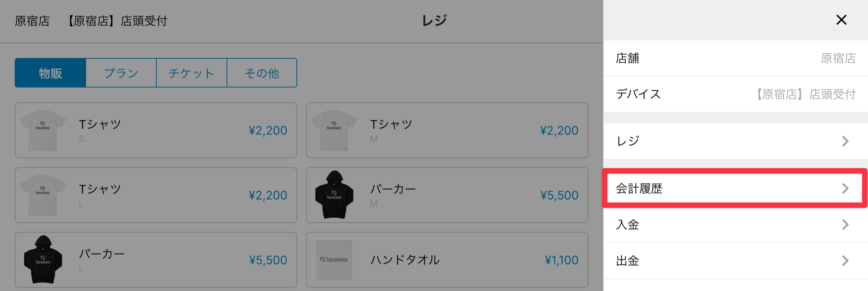Switch to the プラン tab
This screenshot has height=291, width=868.
click(121, 73)
